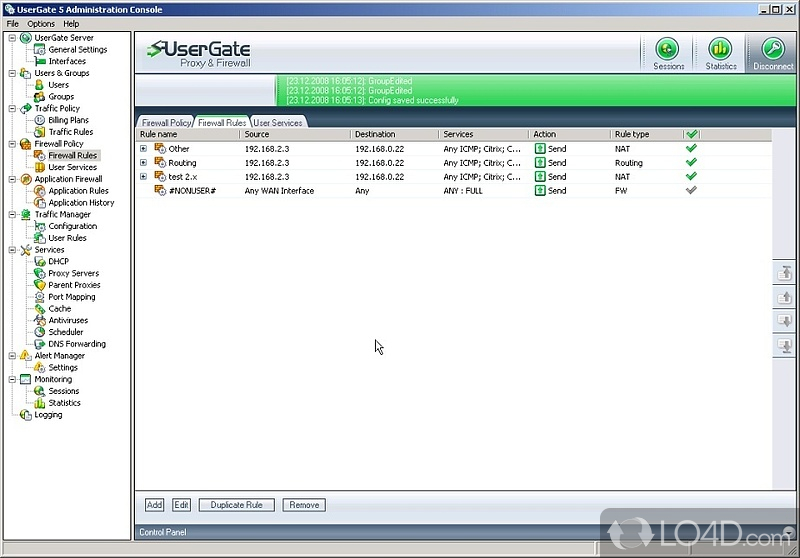Switch to the Firewall Policy tab
Viewport: 800px width, 558px height.
point(166,122)
